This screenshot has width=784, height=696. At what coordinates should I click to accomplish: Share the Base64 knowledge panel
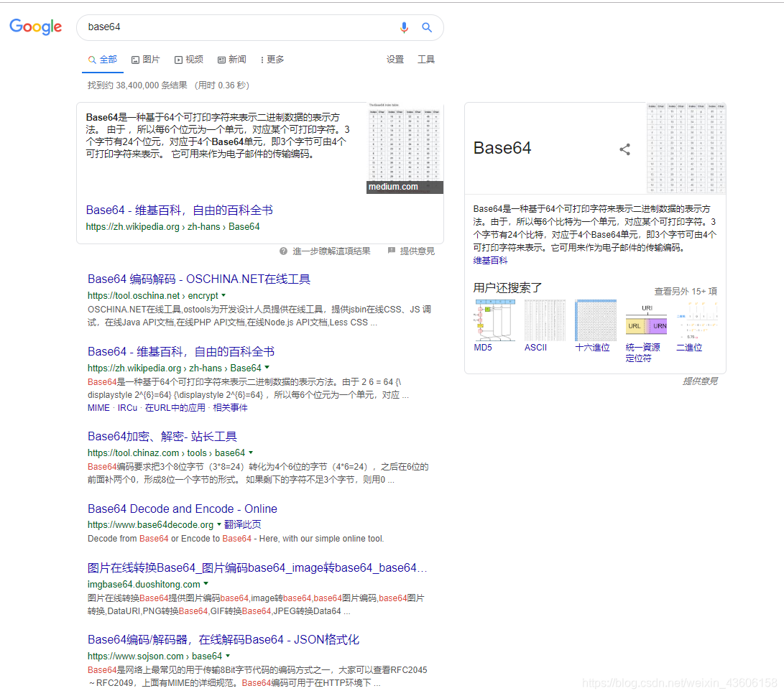(x=624, y=149)
